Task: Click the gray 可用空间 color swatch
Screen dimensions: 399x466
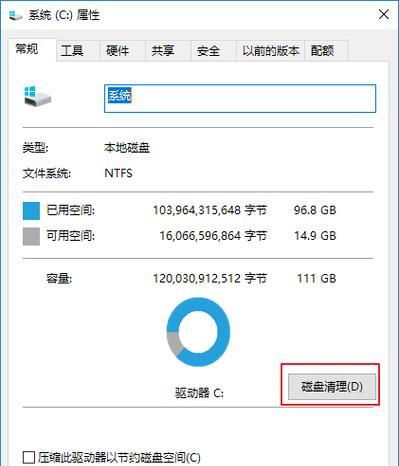Action: [x=31, y=236]
